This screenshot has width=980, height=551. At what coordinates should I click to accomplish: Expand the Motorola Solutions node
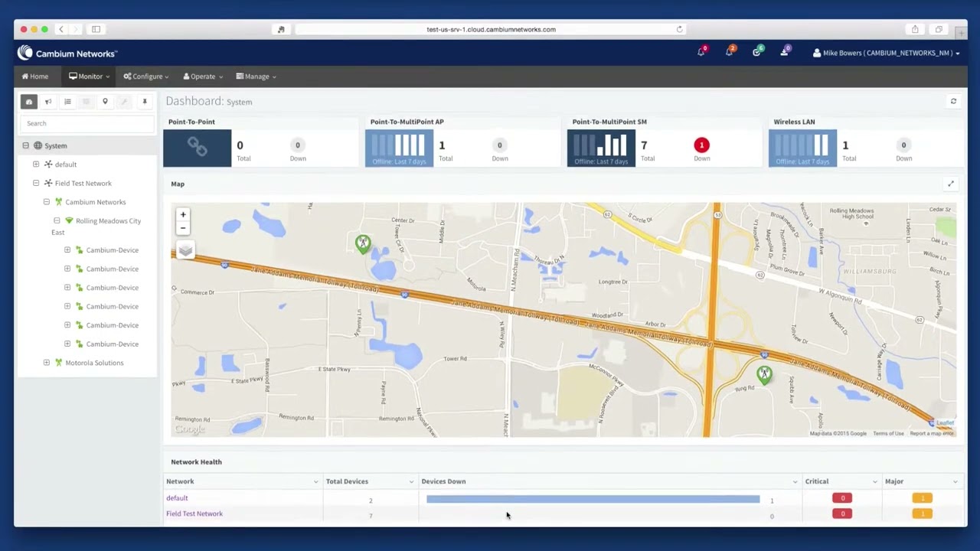pos(47,363)
